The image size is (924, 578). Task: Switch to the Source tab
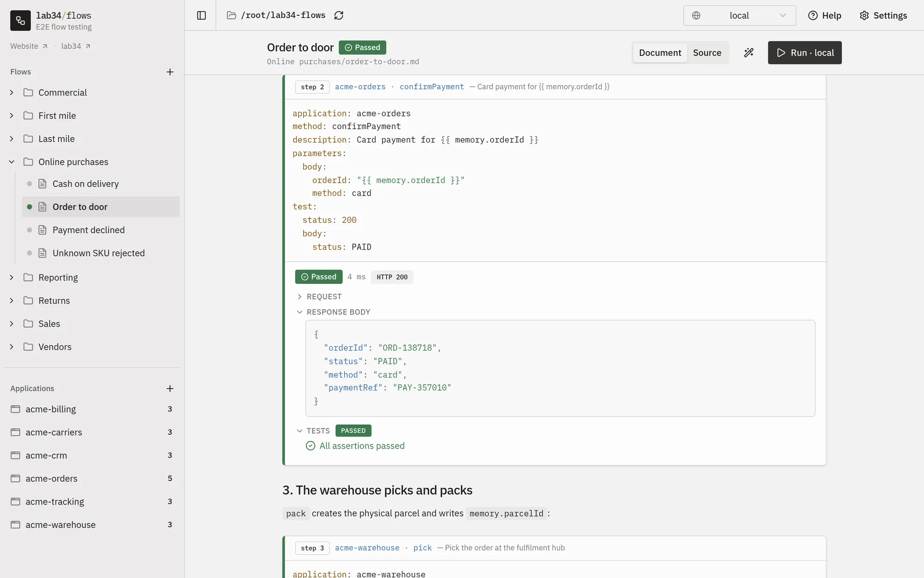point(707,53)
